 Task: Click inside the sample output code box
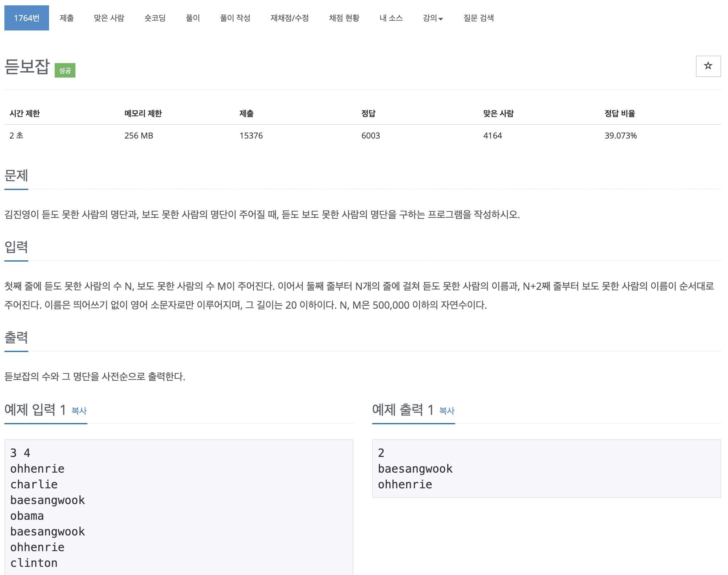click(546, 469)
